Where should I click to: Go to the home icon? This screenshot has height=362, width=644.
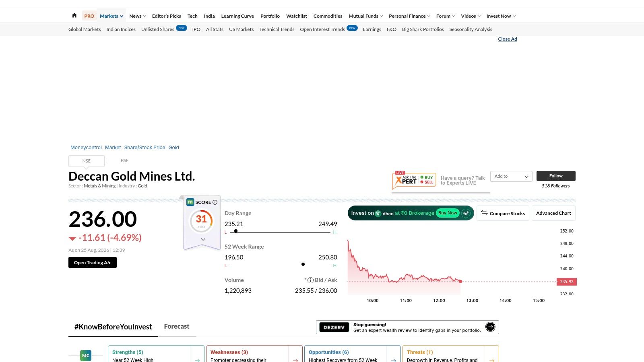[x=74, y=16]
